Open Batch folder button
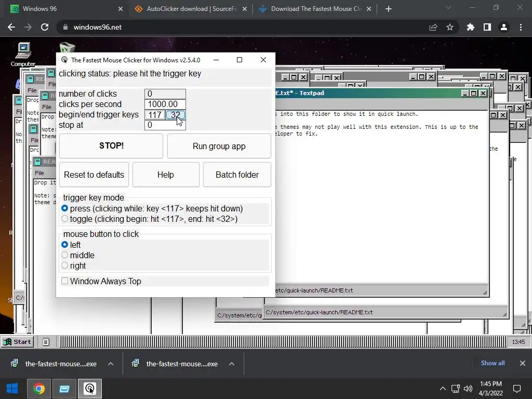This screenshot has height=399, width=532. pos(237,175)
